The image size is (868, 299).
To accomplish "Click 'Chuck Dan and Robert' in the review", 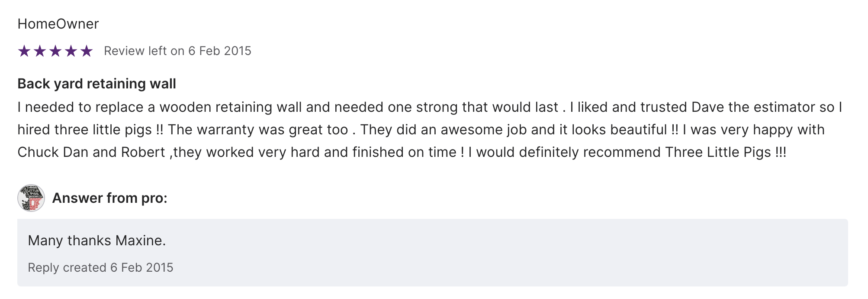I will (x=91, y=152).
